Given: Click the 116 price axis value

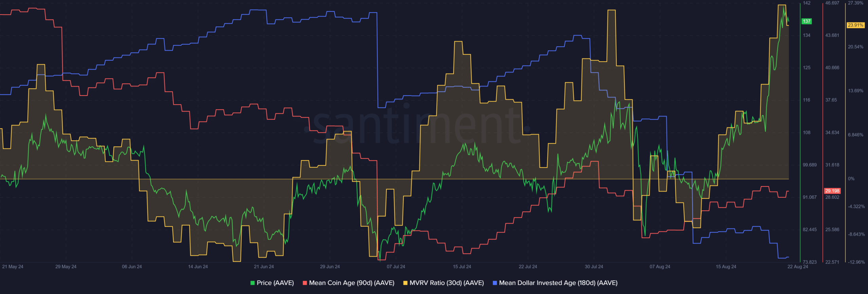Looking at the screenshot, I should (807, 100).
